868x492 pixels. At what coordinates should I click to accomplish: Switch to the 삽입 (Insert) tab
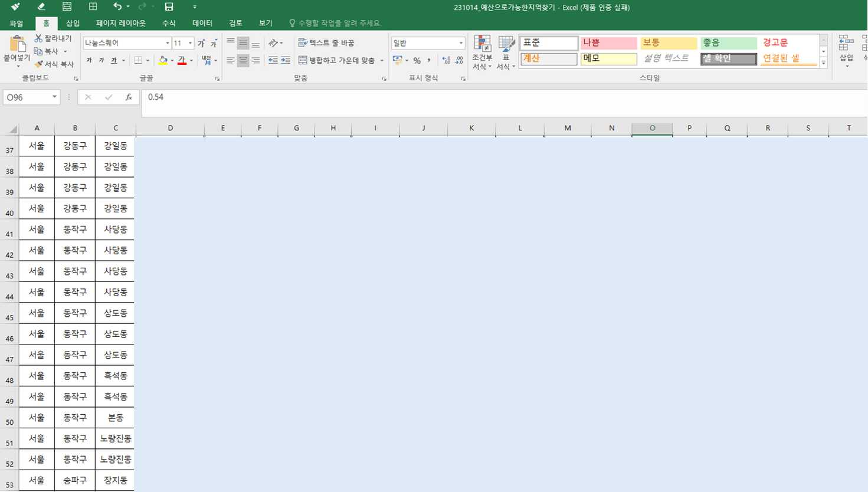[x=73, y=23]
